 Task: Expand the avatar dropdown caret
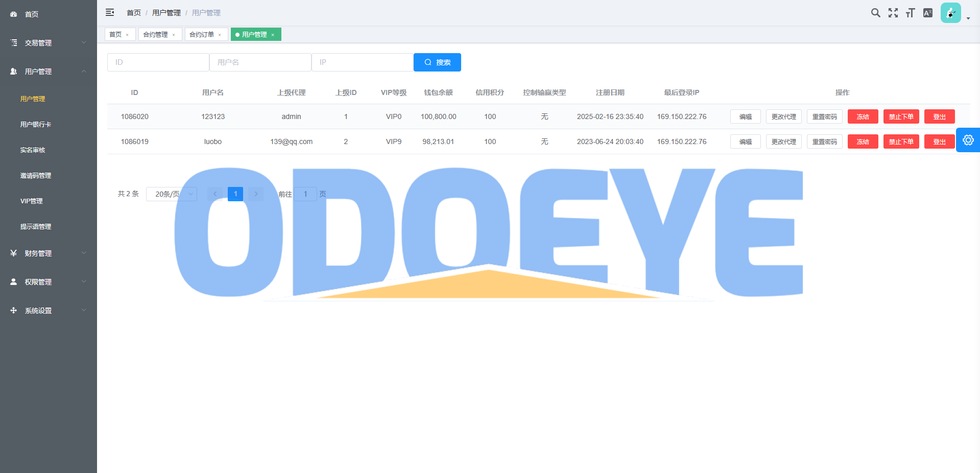tap(968, 18)
